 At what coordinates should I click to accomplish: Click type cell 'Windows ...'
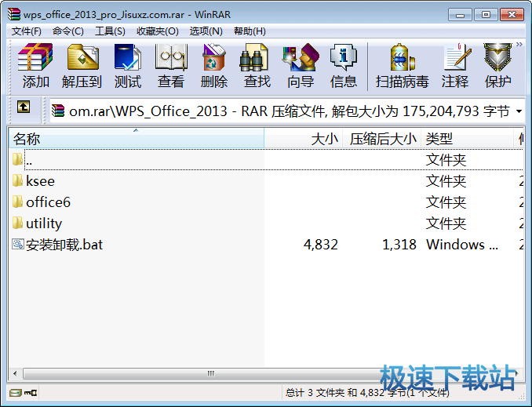(461, 245)
